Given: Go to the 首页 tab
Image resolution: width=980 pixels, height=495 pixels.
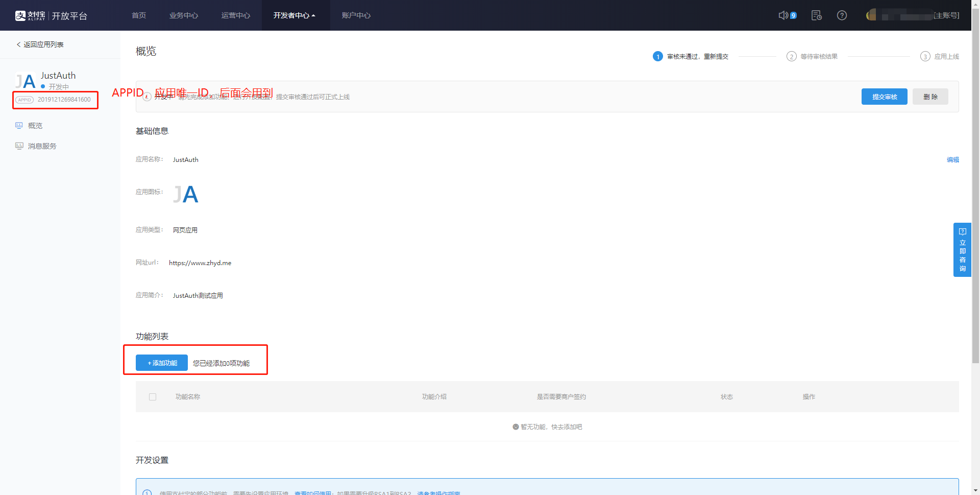Looking at the screenshot, I should 139,15.
